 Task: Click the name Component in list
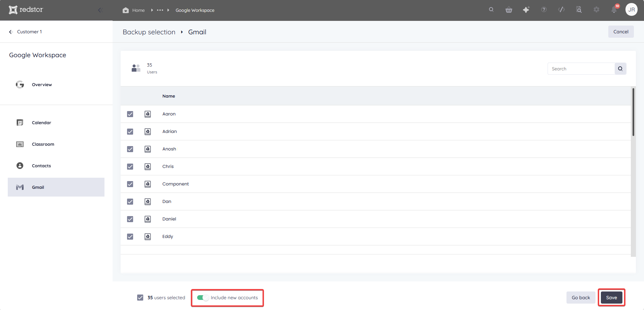176,184
